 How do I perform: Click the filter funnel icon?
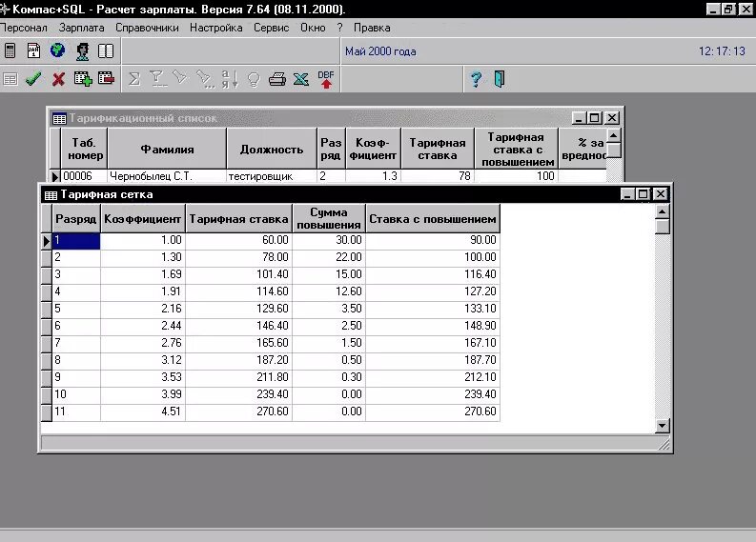tap(157, 78)
